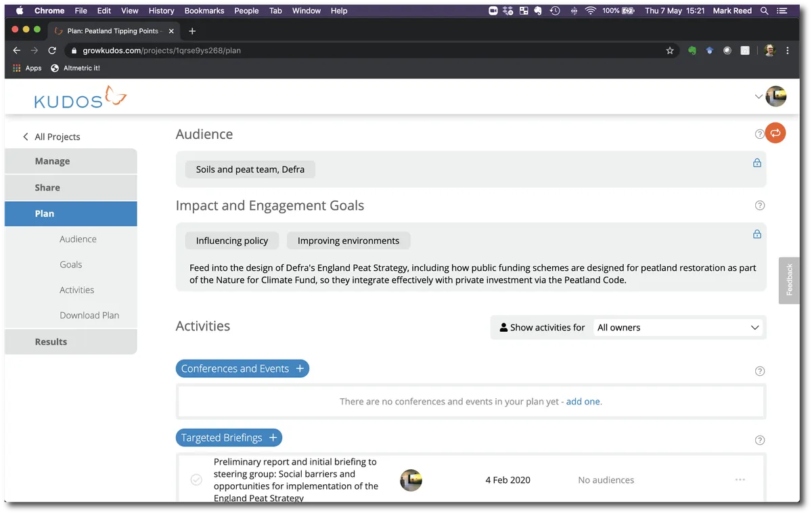Open the Bookmarks menu
Screen dimensions: 812x514
point(206,11)
